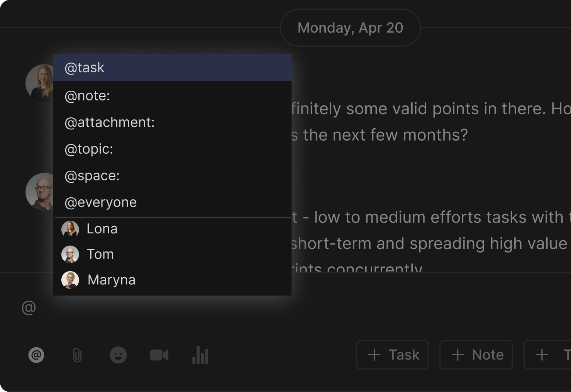Expand the @space: mention option
Image resolution: width=571 pixels, height=392 pixels.
92,175
